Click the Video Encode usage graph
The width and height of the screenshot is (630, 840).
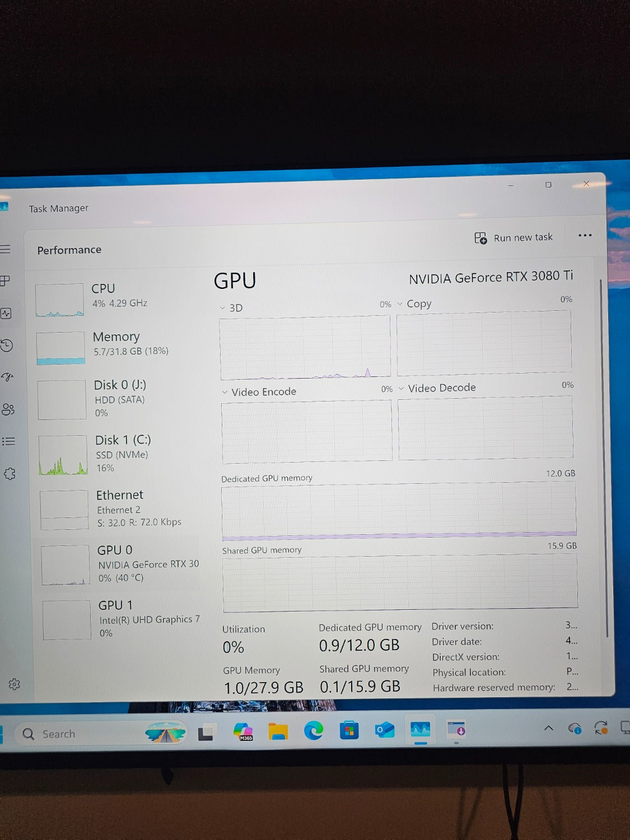[307, 431]
